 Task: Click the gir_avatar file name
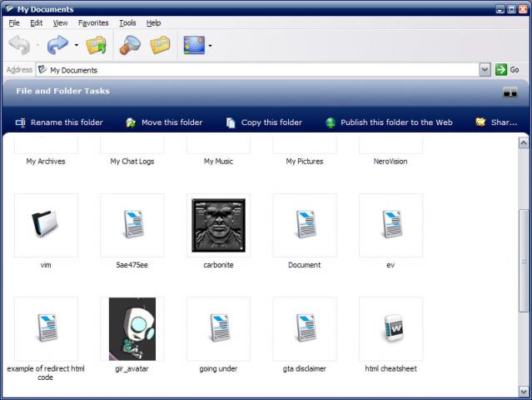(x=132, y=369)
